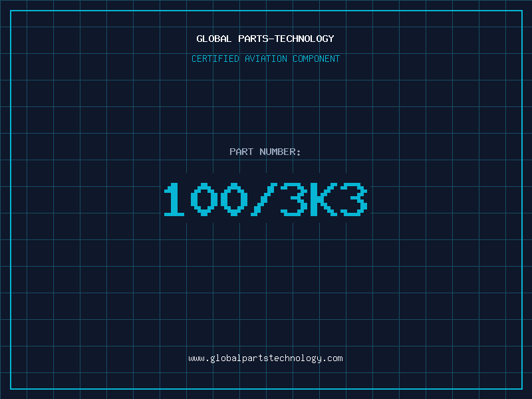Click the second 0 in the part number
The image size is (532, 399).
[x=233, y=199]
